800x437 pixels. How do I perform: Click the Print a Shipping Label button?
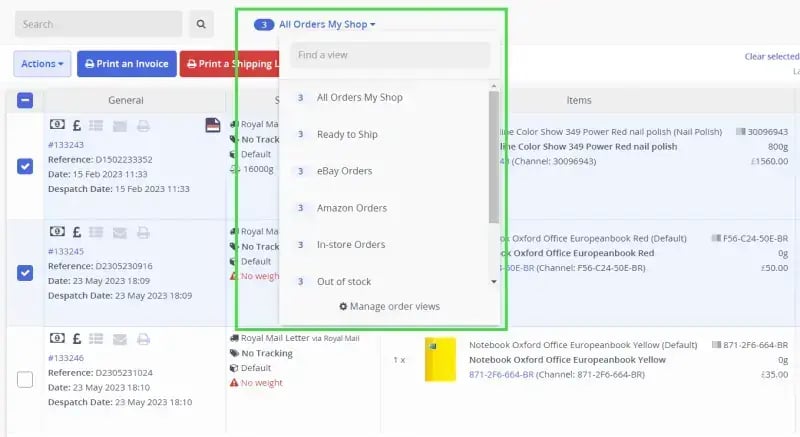tap(230, 64)
